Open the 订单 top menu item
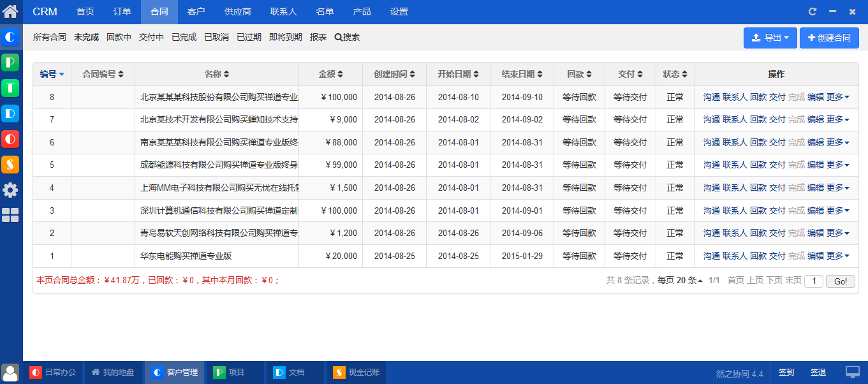868x384 pixels. point(122,11)
